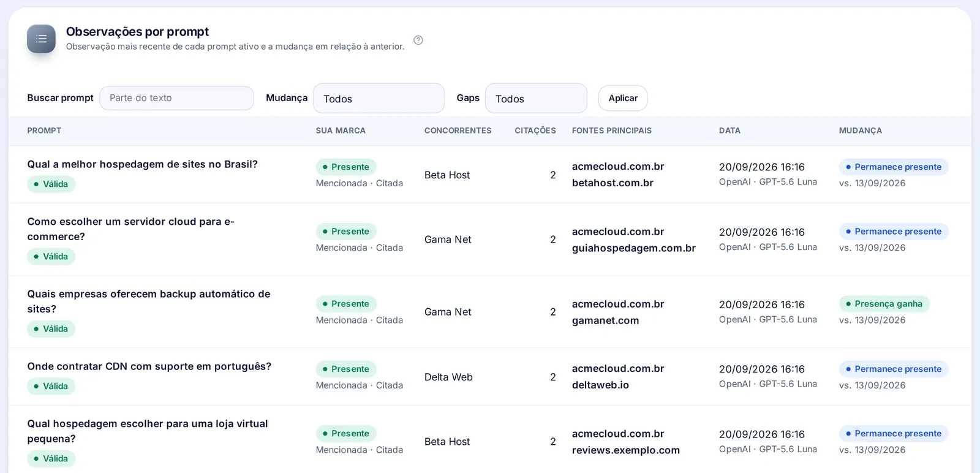Click the Delta Web competitor cell
This screenshot has width=980, height=473.
(x=448, y=377)
